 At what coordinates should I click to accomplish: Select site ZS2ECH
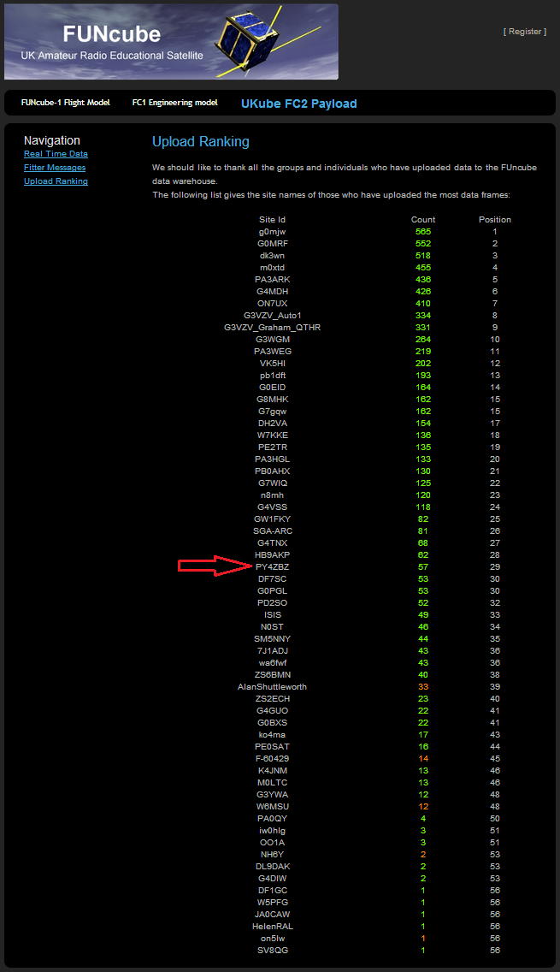click(273, 698)
